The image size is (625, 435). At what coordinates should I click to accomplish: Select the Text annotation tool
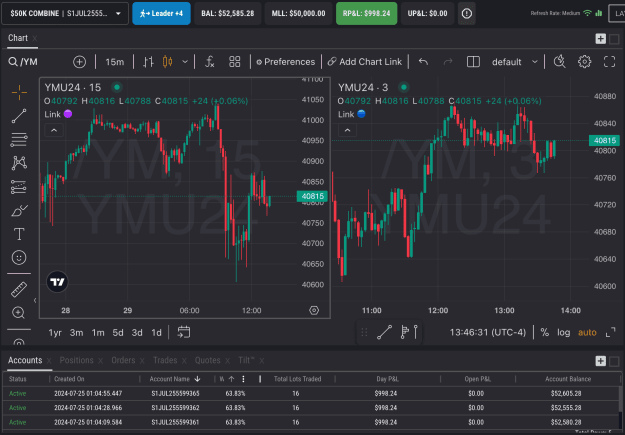point(19,234)
